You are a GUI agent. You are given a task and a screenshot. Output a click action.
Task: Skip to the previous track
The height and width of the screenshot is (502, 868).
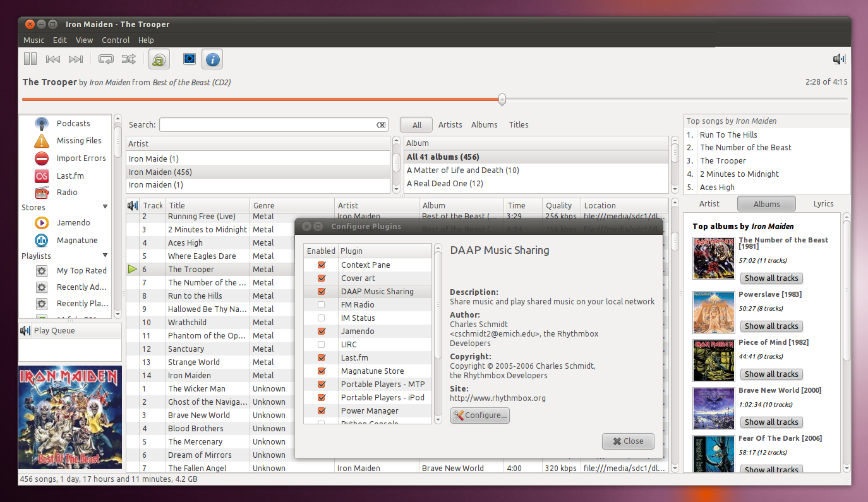pos(53,59)
